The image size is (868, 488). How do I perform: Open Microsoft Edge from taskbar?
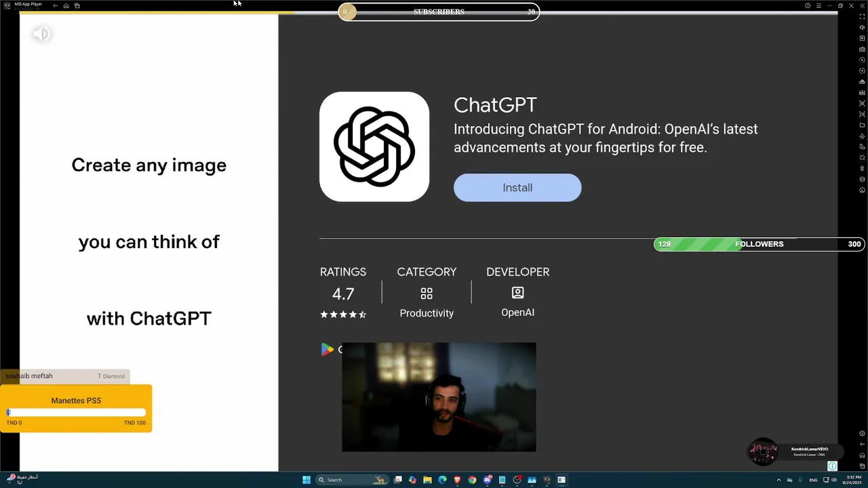442,480
